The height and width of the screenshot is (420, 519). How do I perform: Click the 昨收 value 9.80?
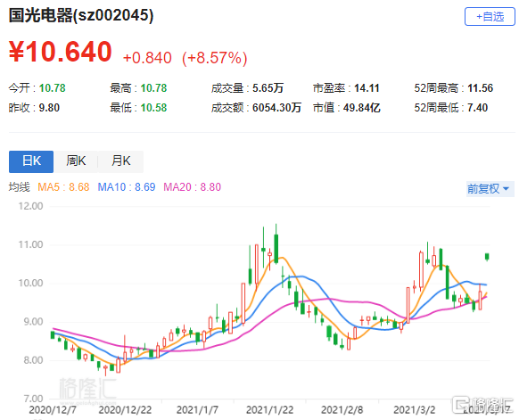point(49,108)
